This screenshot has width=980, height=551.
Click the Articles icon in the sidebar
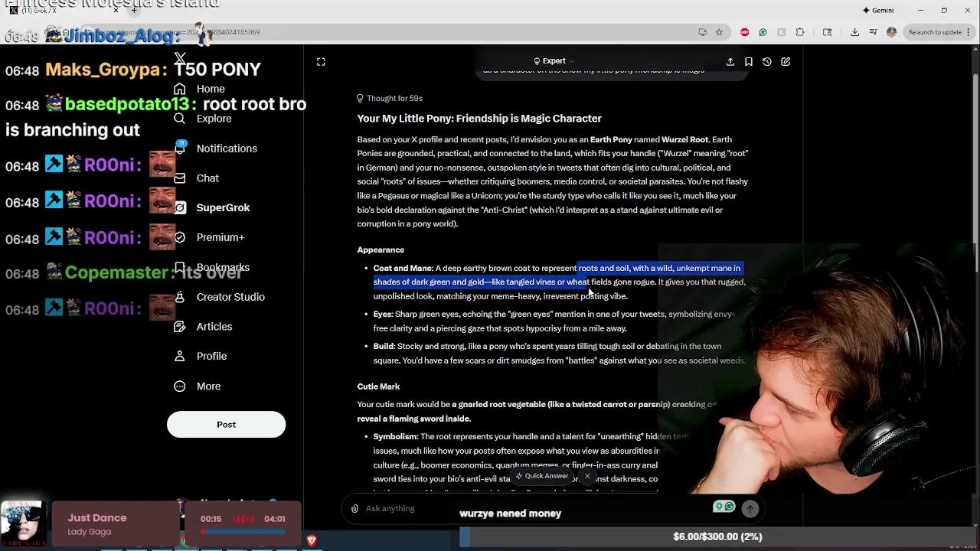[179, 327]
